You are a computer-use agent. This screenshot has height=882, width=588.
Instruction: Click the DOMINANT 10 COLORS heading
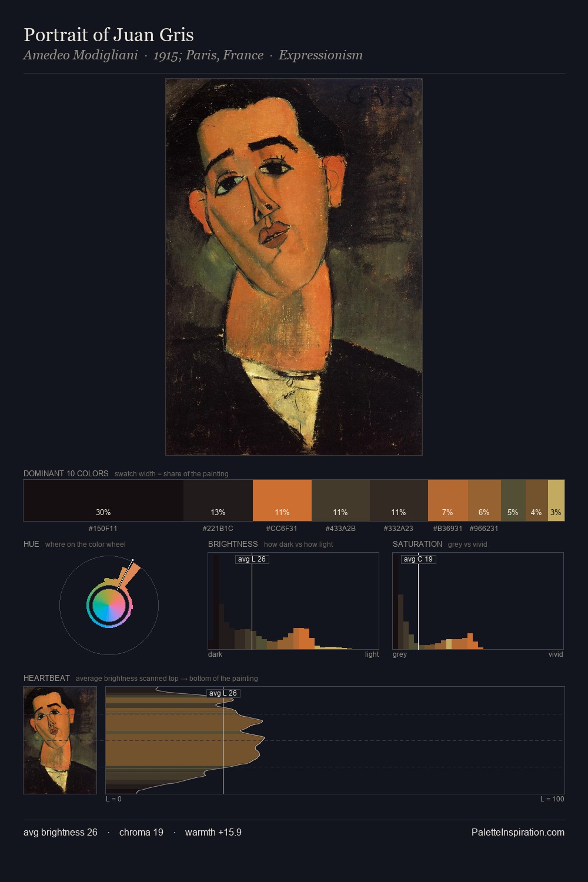coord(66,473)
